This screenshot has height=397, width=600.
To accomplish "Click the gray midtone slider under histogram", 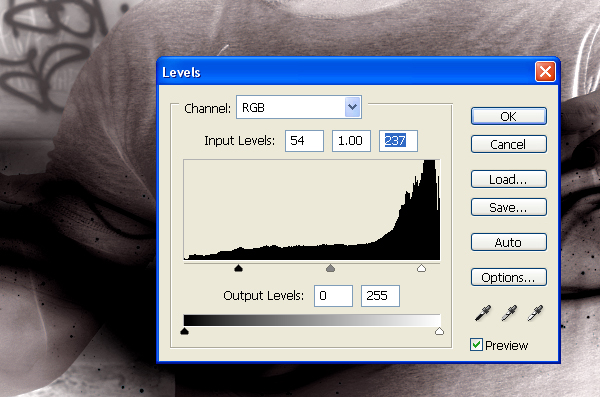I will [x=330, y=268].
